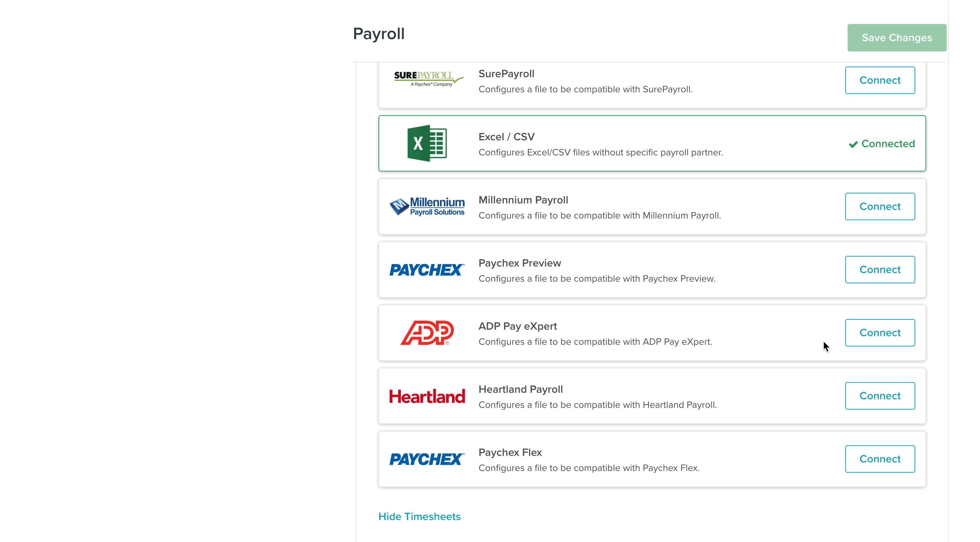
Task: Connect Millennium Payroll
Action: (x=879, y=207)
